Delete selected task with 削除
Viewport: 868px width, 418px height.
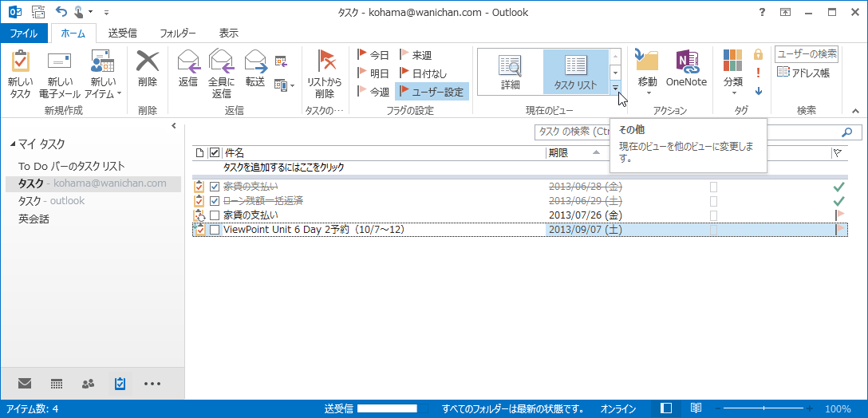point(148,69)
